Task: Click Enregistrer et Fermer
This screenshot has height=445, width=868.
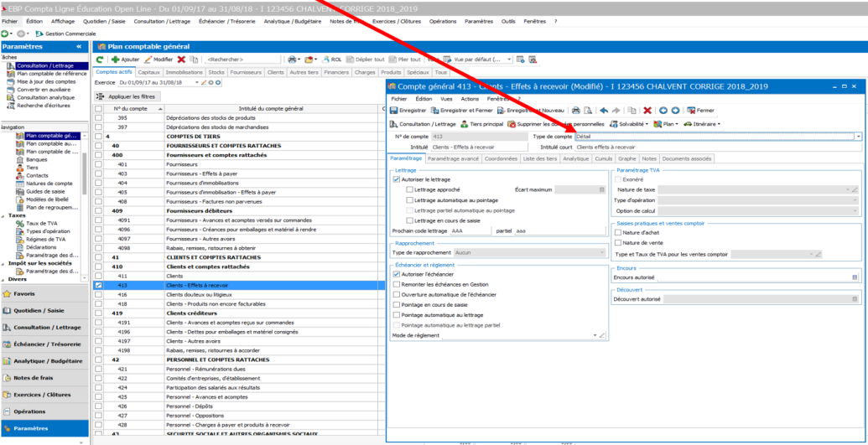Action: pos(462,110)
